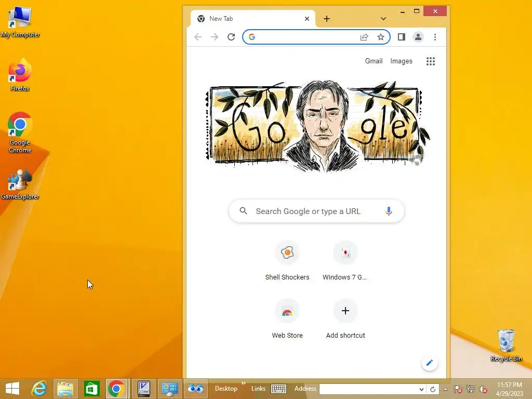Open File Explorer from taskbar
Image resolution: width=532 pixels, height=399 pixels.
pos(65,389)
